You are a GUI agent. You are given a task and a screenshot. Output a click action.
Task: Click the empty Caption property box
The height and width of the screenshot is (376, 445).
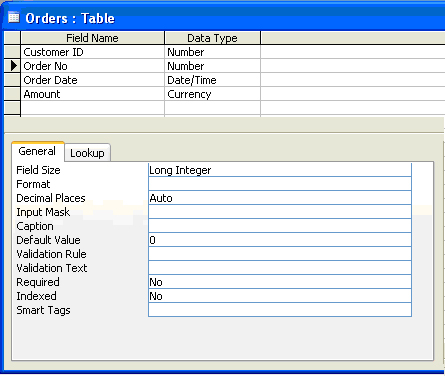click(x=280, y=226)
